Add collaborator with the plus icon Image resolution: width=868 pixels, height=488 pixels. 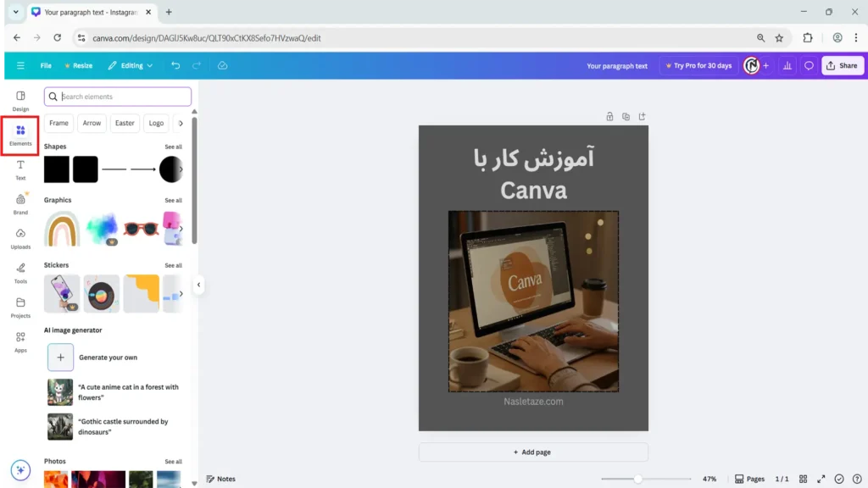(x=766, y=65)
